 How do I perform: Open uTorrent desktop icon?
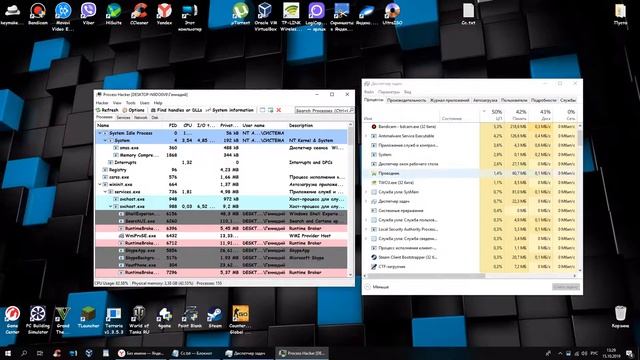(240, 14)
